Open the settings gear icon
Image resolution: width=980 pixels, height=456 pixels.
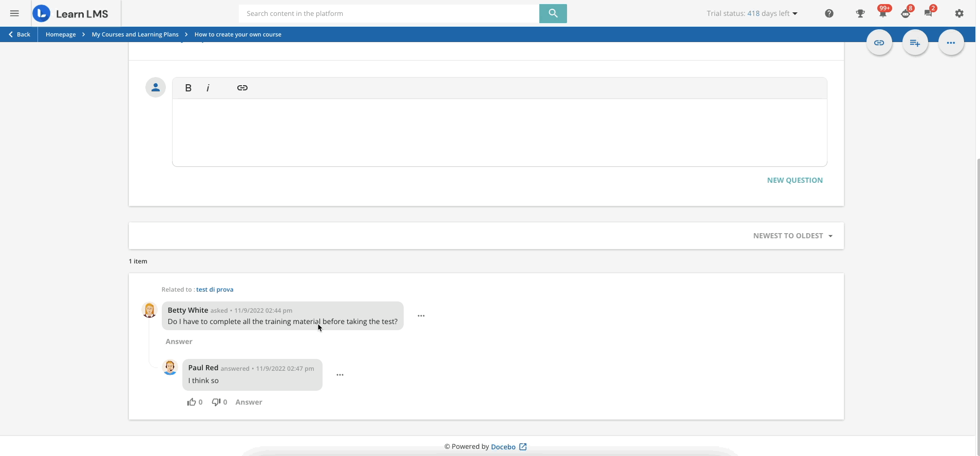959,13
